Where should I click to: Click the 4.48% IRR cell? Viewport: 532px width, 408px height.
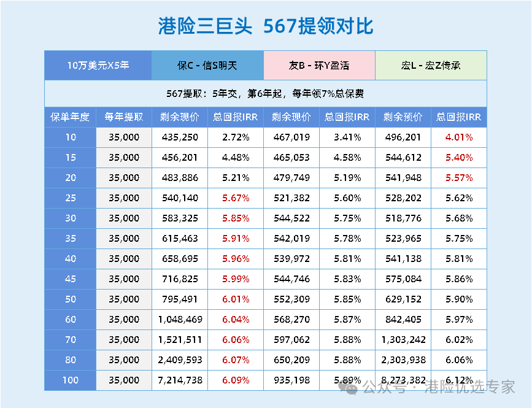(236, 158)
